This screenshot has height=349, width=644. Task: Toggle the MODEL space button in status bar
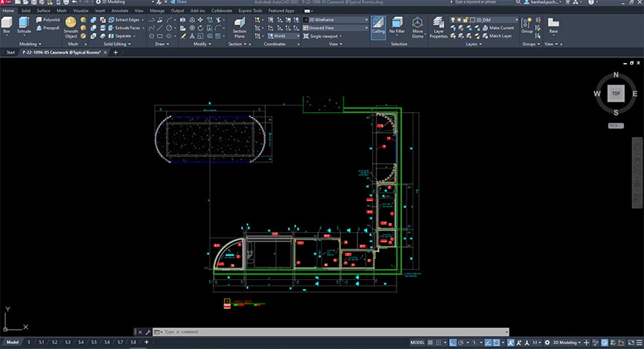pos(417,342)
